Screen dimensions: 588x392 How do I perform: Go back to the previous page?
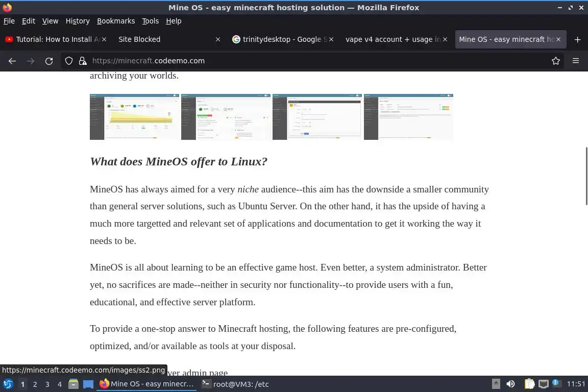pyautogui.click(x=12, y=61)
